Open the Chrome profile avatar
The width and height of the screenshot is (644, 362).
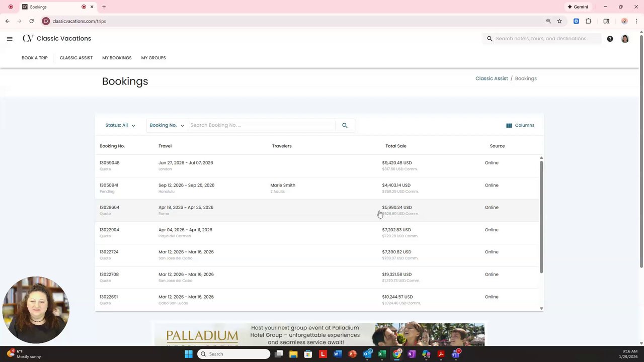pos(624,21)
